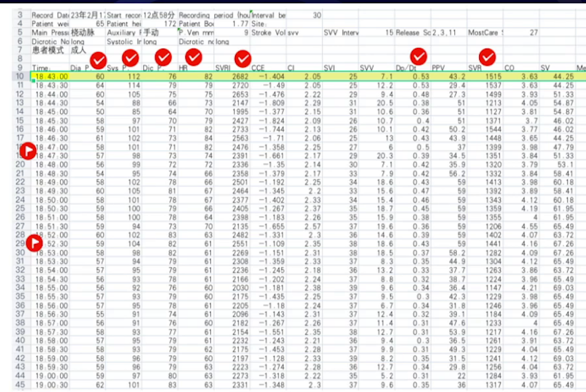
Task: Click the red checkmark above SVRI column
Action: 242,59
